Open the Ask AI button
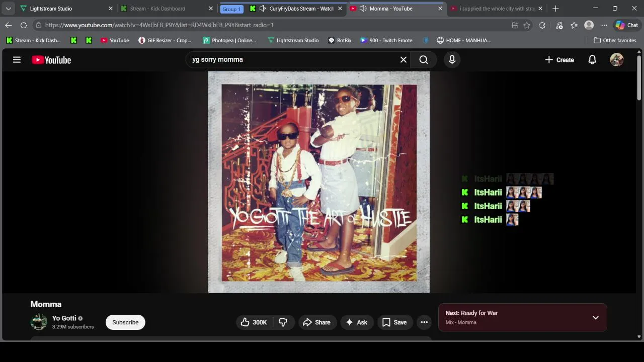The image size is (644, 362). 356,322
